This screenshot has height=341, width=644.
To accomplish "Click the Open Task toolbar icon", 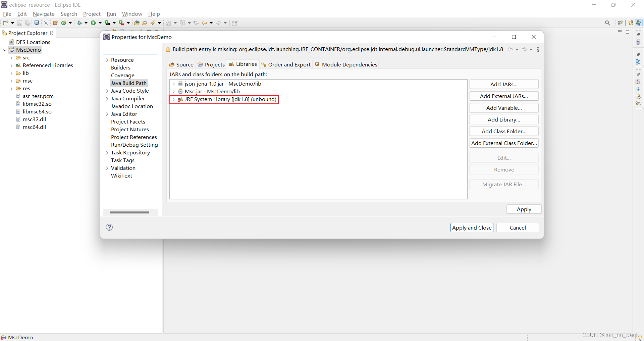I will click(x=145, y=23).
